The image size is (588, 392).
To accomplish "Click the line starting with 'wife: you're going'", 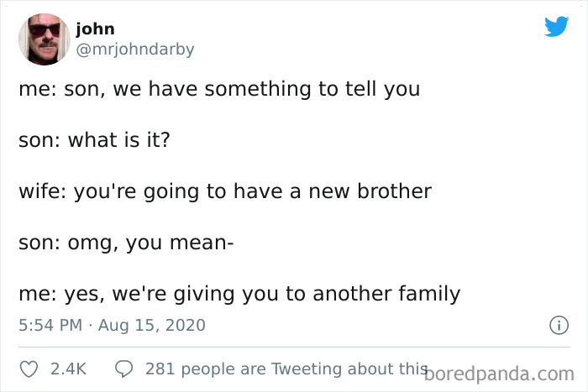I will pyautogui.click(x=224, y=191).
